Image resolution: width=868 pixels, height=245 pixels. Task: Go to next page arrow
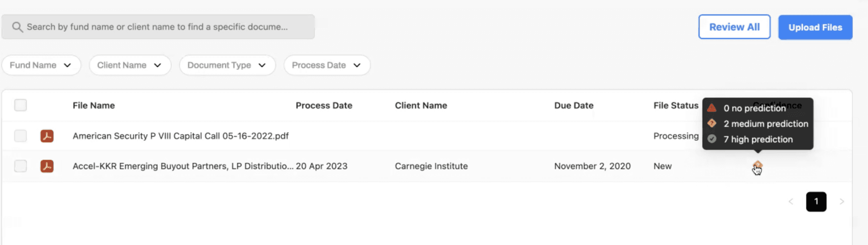pyautogui.click(x=842, y=202)
